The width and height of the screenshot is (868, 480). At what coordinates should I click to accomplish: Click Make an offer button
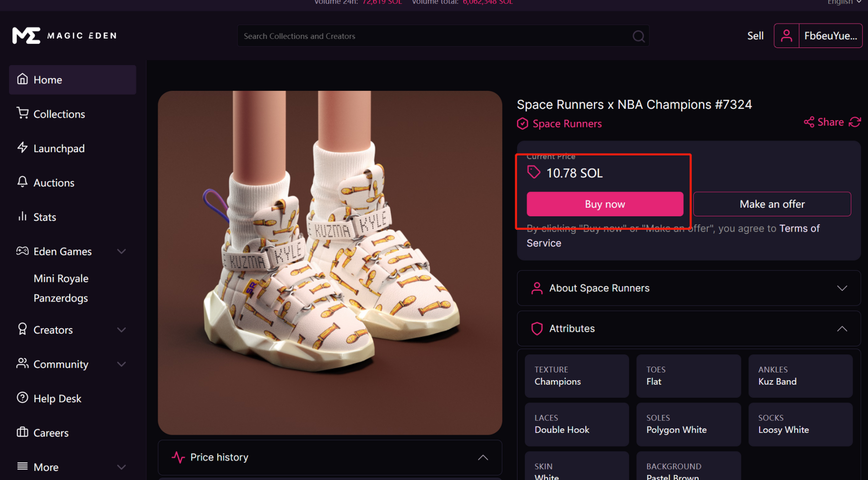pos(772,204)
